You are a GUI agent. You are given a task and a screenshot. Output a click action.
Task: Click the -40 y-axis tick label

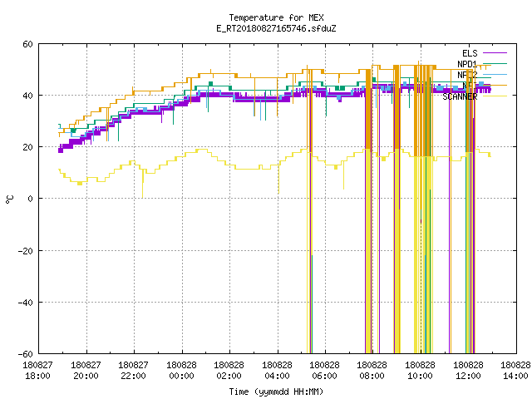26,303
